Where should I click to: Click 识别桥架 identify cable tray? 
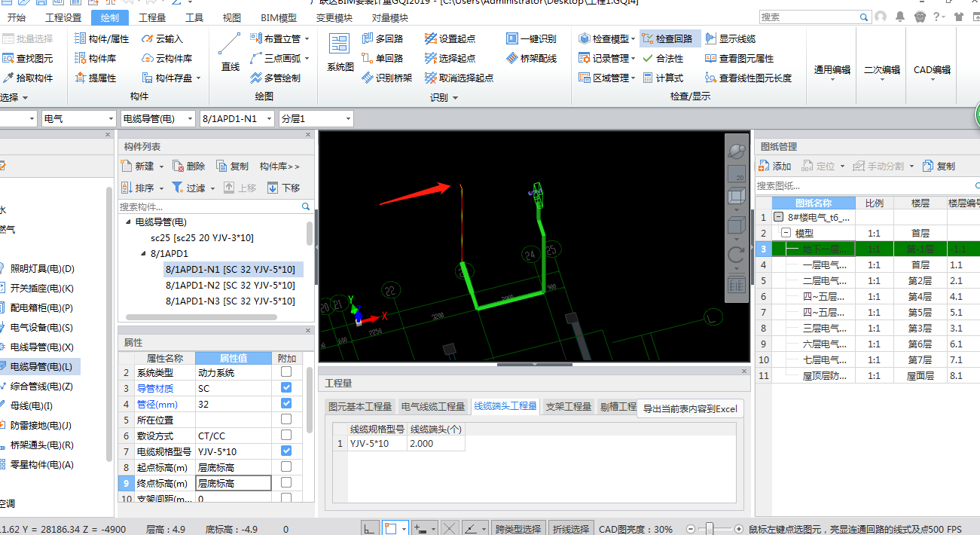[386, 78]
